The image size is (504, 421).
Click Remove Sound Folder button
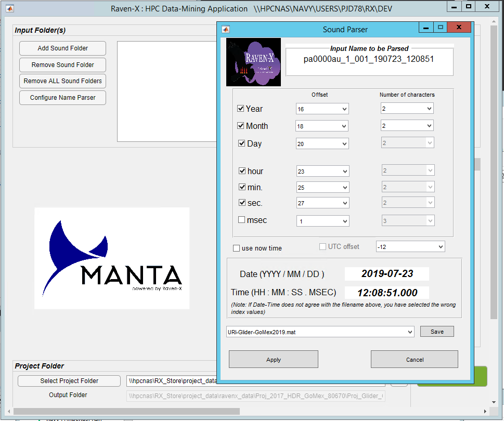click(63, 65)
